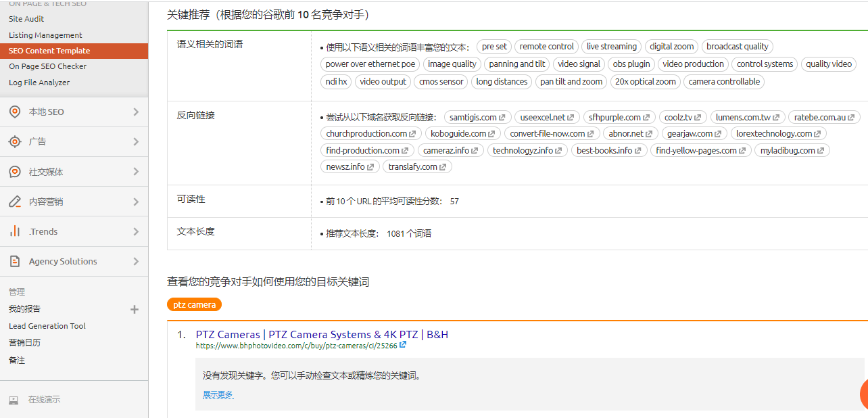Click the .Trends bar chart icon
This screenshot has height=418, width=868.
coord(15,231)
